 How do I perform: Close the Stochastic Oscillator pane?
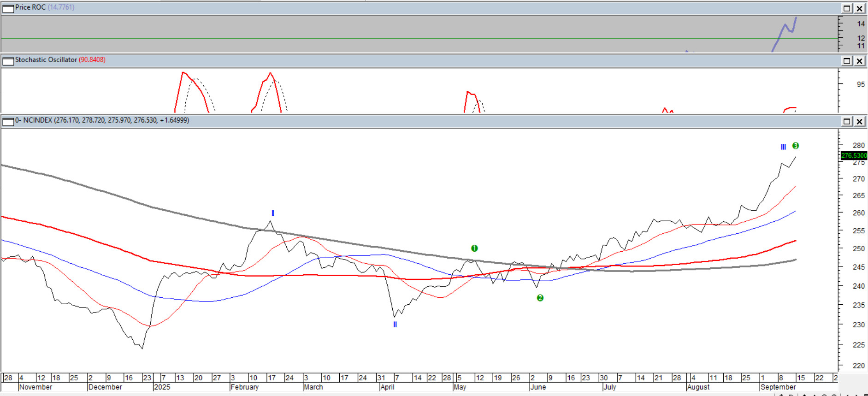tap(860, 61)
